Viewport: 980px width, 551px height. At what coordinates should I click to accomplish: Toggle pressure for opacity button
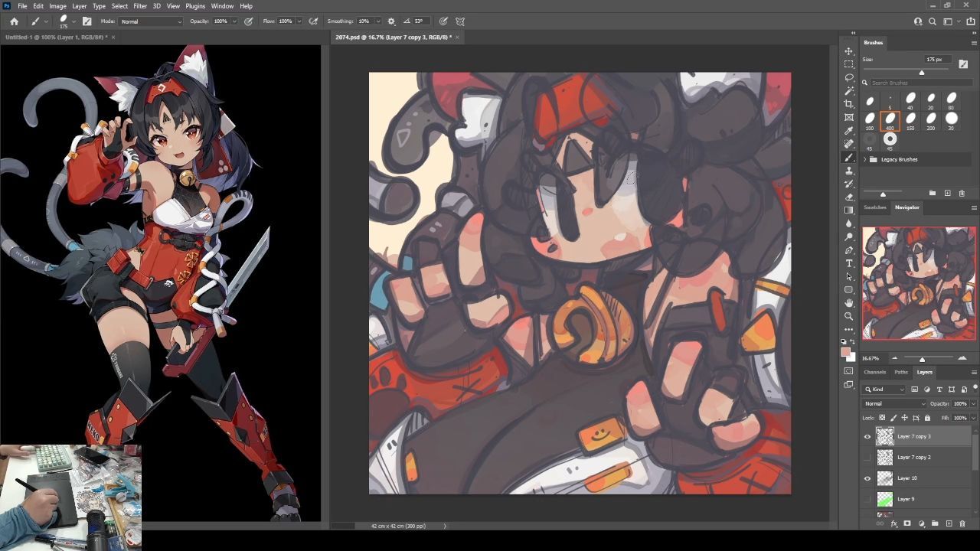tap(249, 21)
